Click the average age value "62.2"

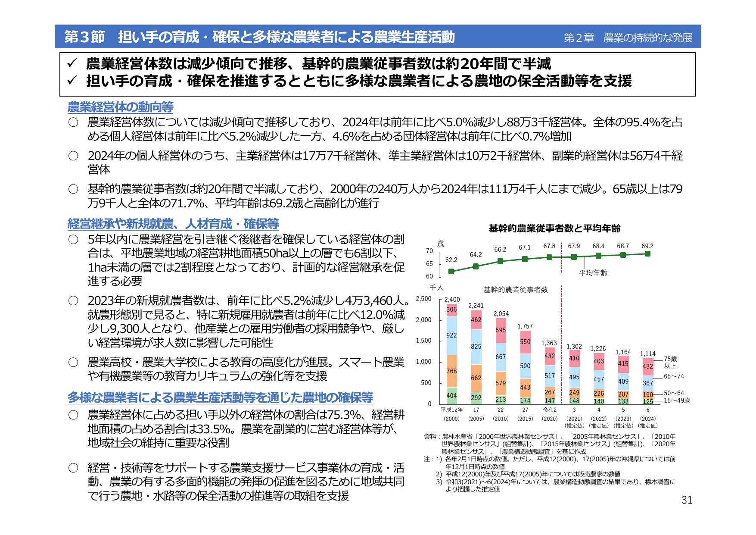(x=451, y=260)
